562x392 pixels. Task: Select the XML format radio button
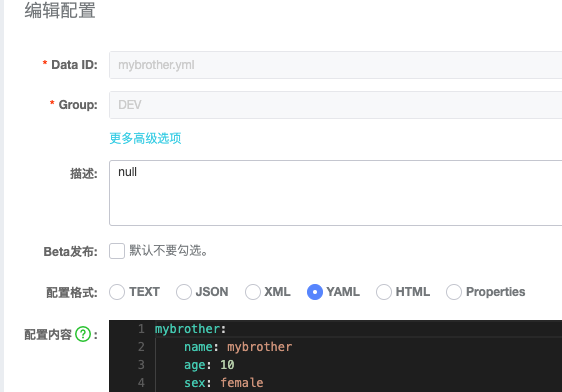click(x=253, y=292)
